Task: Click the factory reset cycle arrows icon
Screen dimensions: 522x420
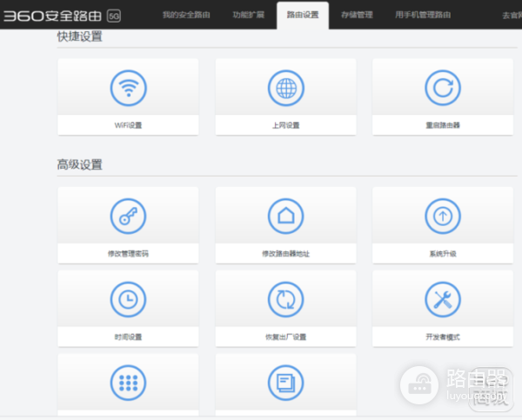Action: coord(286,299)
